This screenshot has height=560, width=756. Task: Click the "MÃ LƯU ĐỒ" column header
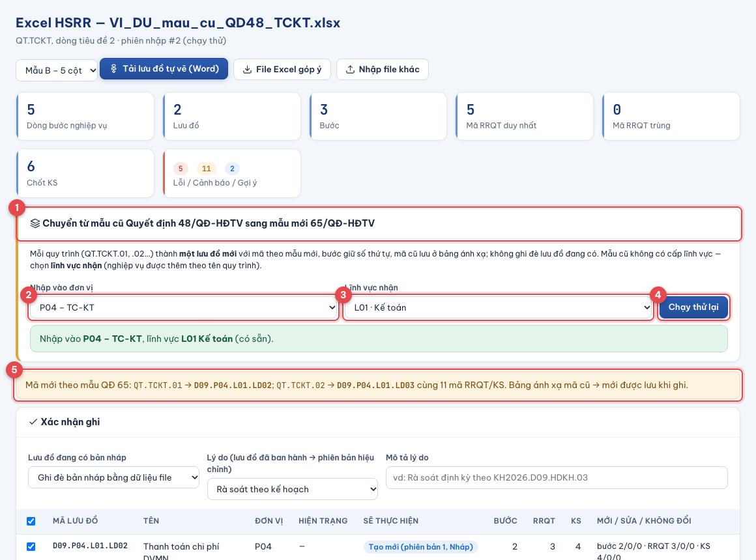point(75,520)
